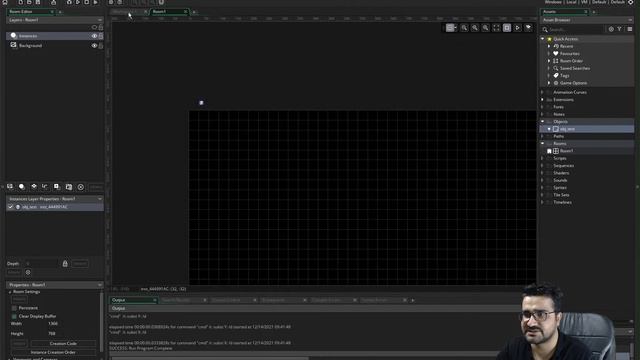640x360 pixels.
Task: Create a new asset layer
Action: (57, 187)
